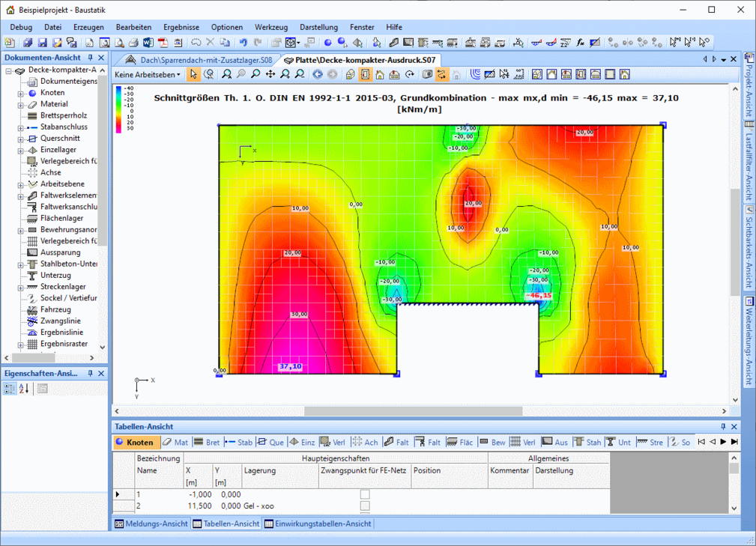
Task: Click the Word export icon
Action: (x=148, y=43)
